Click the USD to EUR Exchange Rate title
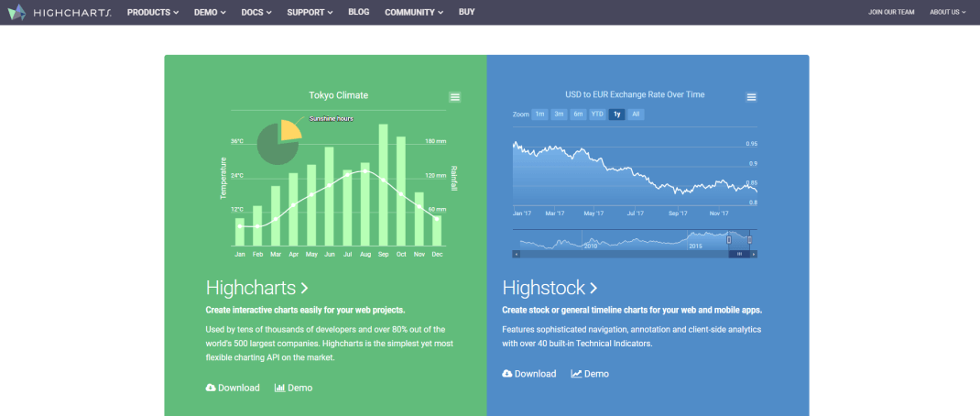980x416 pixels. pos(635,94)
